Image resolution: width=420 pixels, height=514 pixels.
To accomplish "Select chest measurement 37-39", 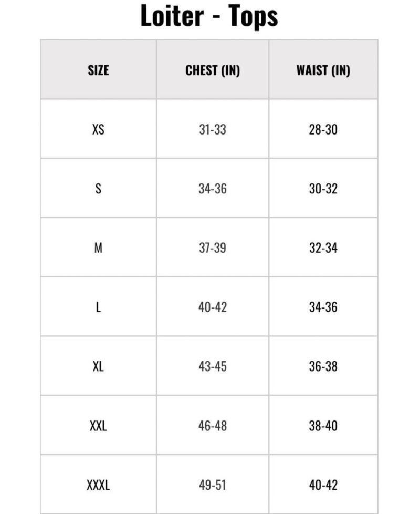I will coord(213,248).
